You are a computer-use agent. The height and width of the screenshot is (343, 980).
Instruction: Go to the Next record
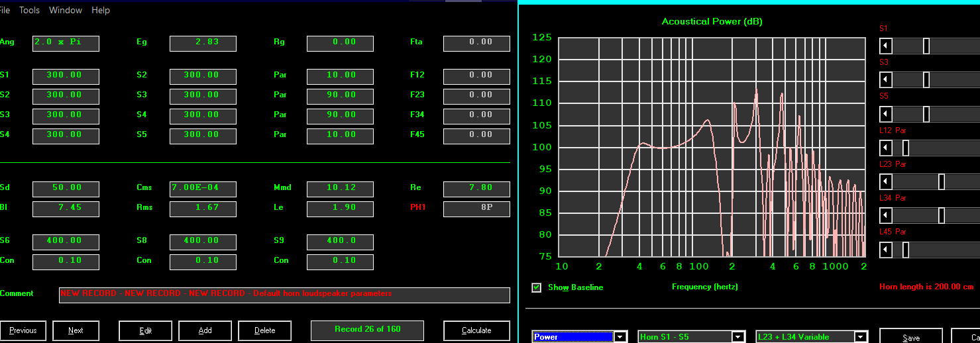[x=76, y=330]
